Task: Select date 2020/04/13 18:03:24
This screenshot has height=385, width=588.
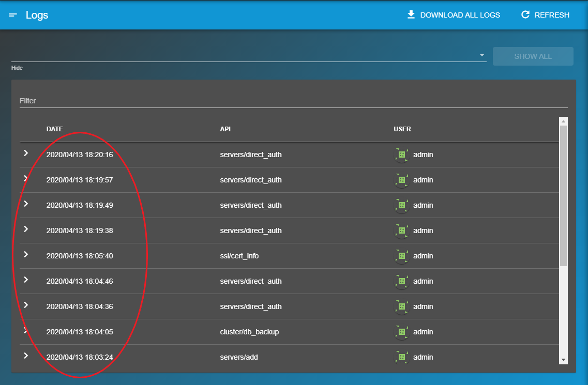Action: click(x=80, y=357)
